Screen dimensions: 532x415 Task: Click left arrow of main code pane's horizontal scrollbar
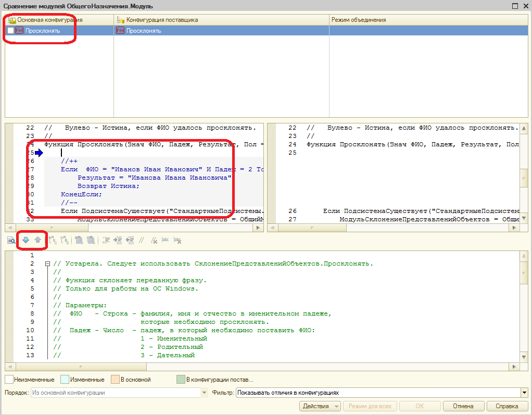click(9, 228)
